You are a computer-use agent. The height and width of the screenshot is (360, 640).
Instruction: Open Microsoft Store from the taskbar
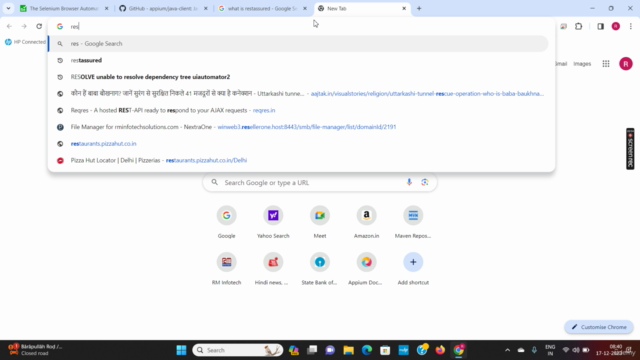[x=385, y=350]
